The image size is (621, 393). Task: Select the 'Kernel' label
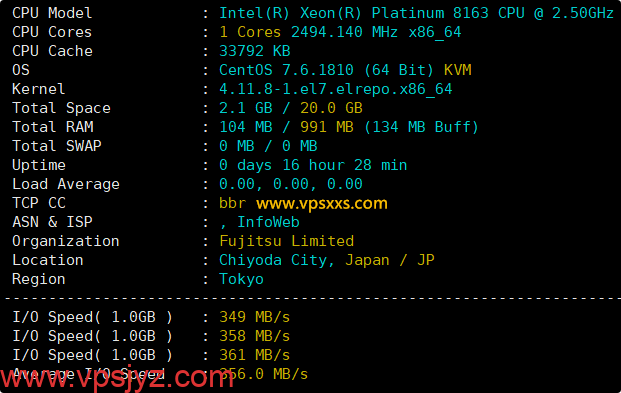pos(38,89)
